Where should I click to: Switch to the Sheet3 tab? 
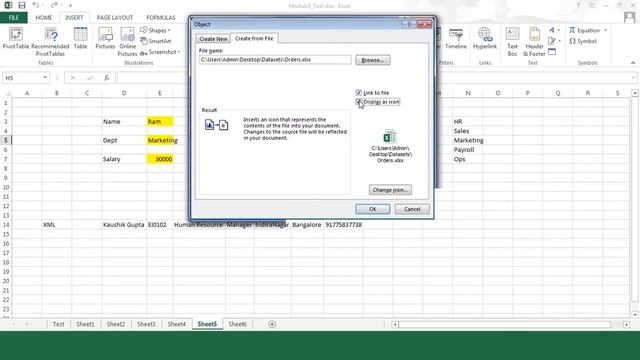(146, 324)
